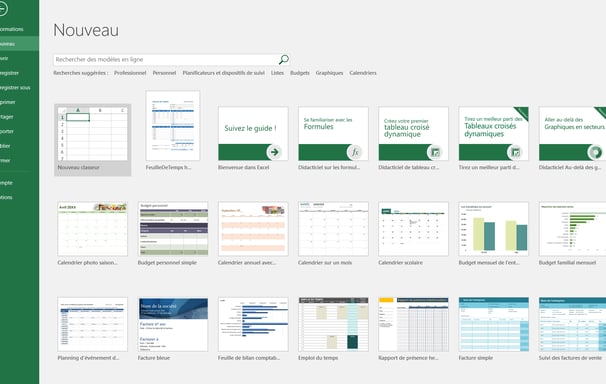Click arrow icon on Suivez le guide tile
The height and width of the screenshot is (384, 606).
(274, 152)
